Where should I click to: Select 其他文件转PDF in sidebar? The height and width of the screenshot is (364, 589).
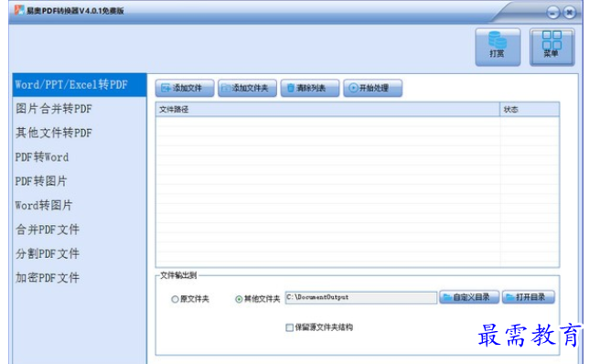click(80, 133)
